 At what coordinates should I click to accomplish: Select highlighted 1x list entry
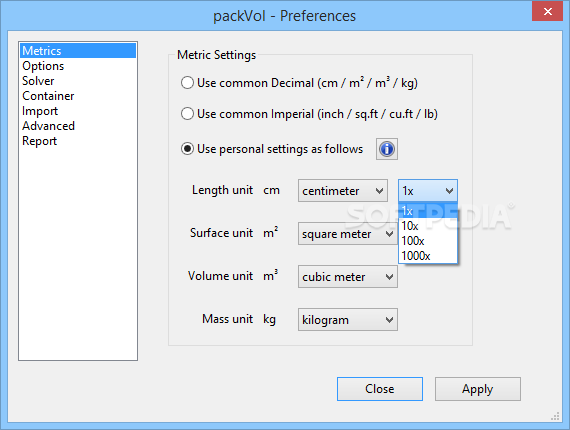[x=428, y=211]
